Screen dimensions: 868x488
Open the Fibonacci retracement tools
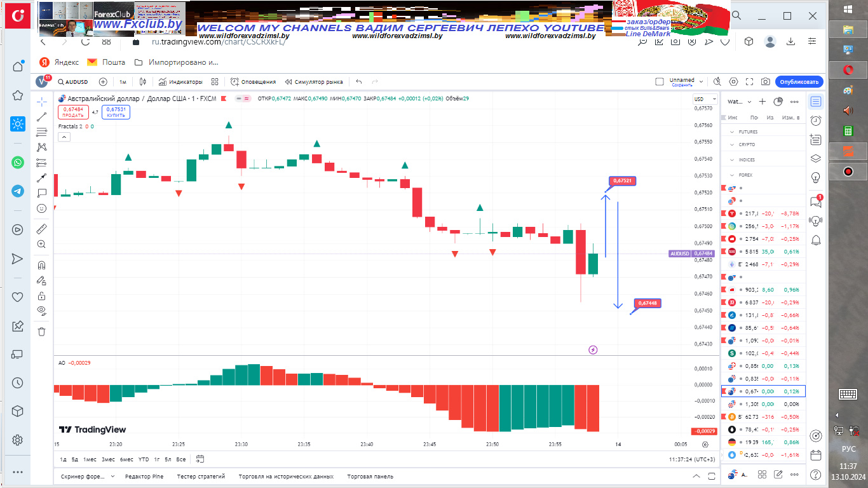[x=42, y=132]
